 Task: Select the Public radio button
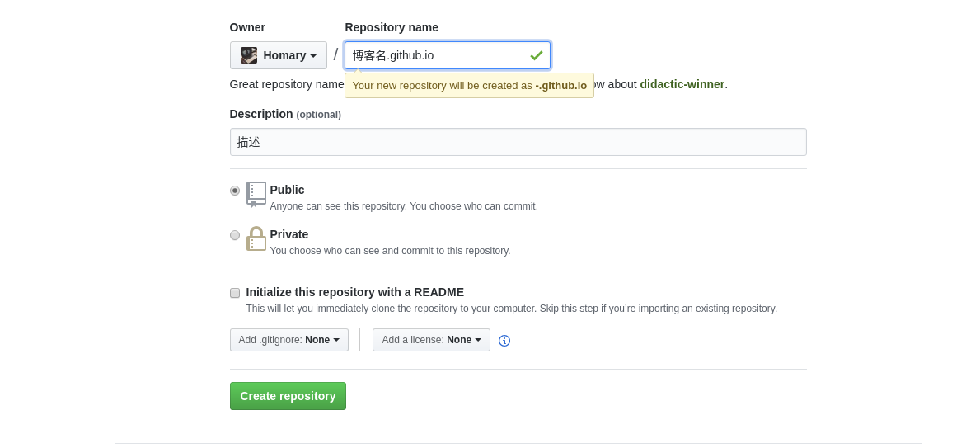tap(235, 191)
